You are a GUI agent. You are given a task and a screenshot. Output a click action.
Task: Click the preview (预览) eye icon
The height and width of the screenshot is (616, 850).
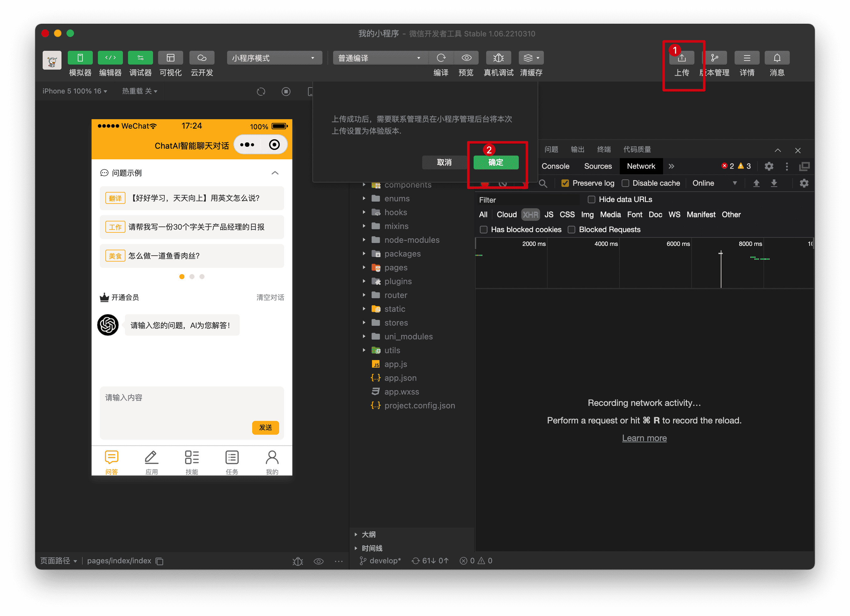click(x=466, y=58)
